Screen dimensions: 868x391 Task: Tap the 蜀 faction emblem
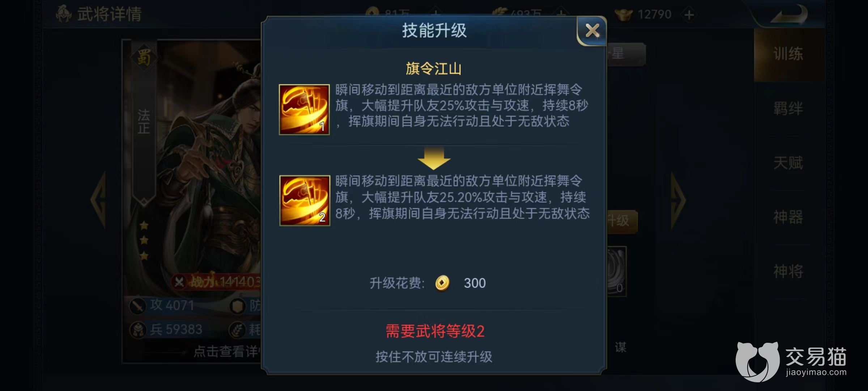tap(144, 58)
